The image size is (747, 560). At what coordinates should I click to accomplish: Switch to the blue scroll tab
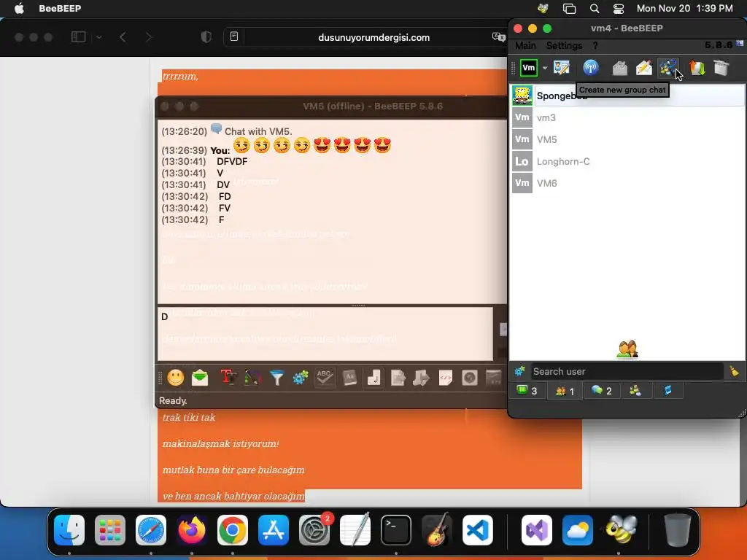coord(668,391)
